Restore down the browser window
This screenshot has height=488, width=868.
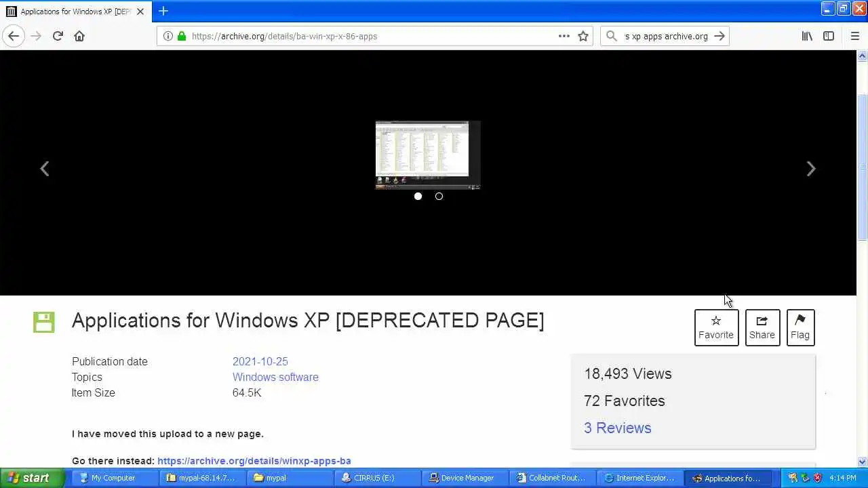[844, 8]
